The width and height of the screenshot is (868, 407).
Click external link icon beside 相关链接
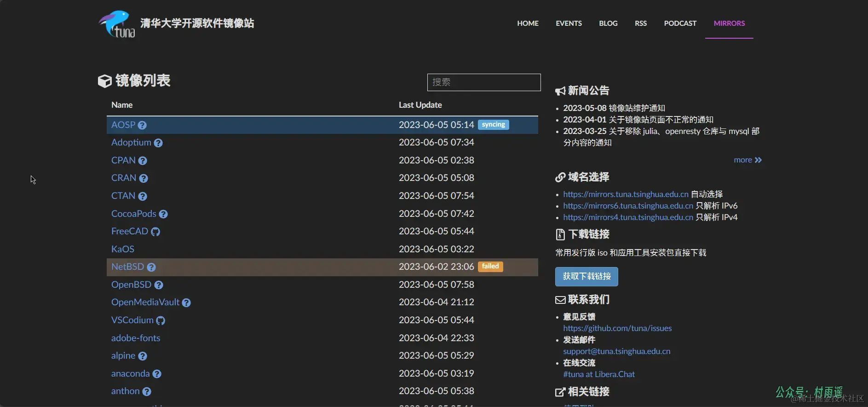[560, 392]
